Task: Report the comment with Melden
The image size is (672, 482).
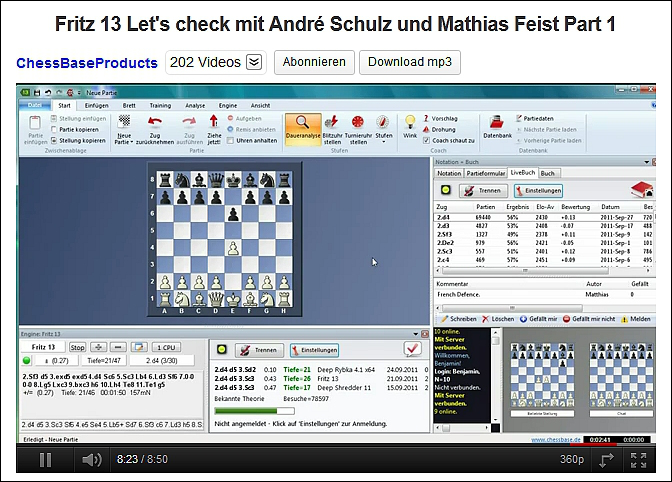Action: point(636,319)
